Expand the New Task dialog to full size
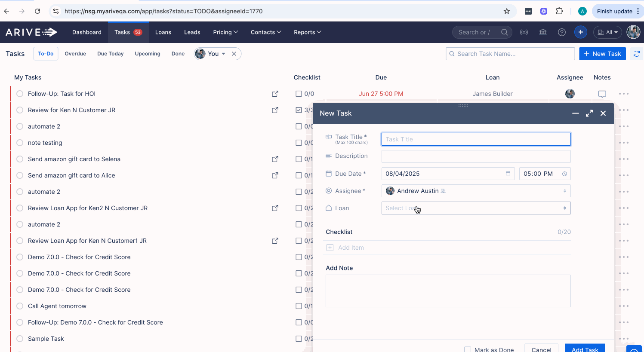 point(589,113)
